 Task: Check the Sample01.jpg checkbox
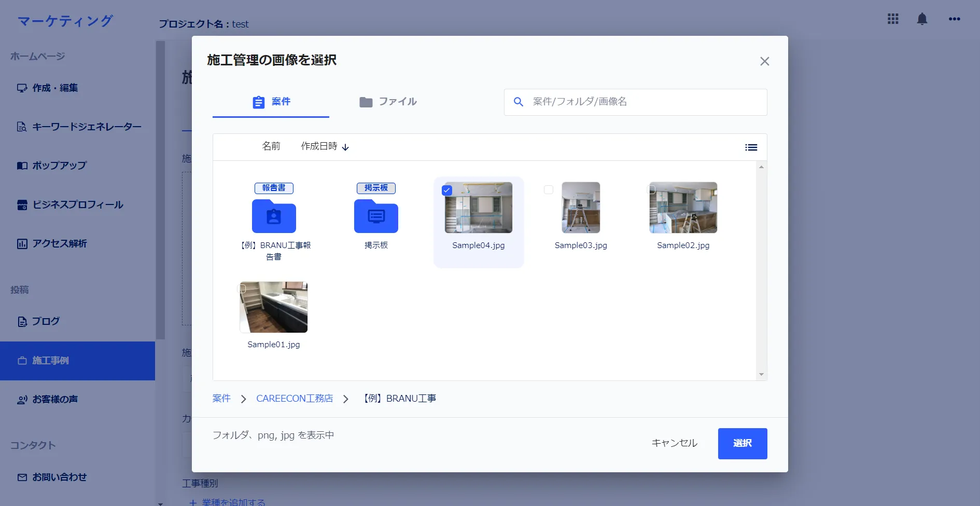[242, 289]
